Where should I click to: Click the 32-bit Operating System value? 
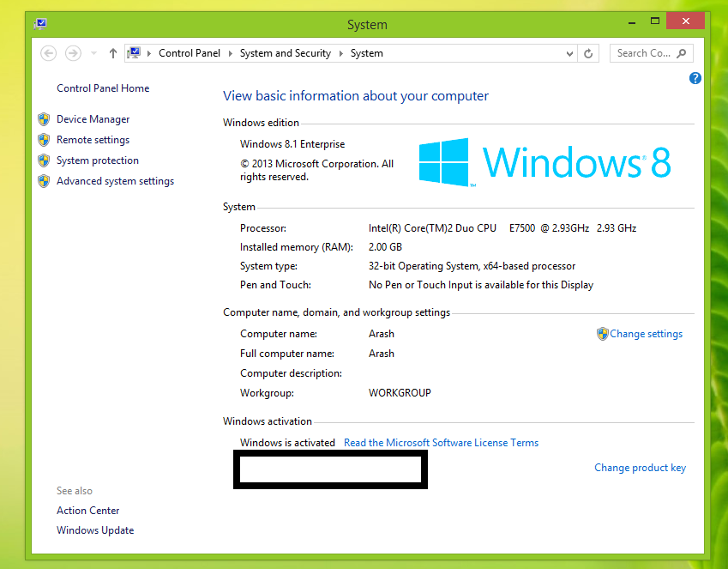pos(472,266)
